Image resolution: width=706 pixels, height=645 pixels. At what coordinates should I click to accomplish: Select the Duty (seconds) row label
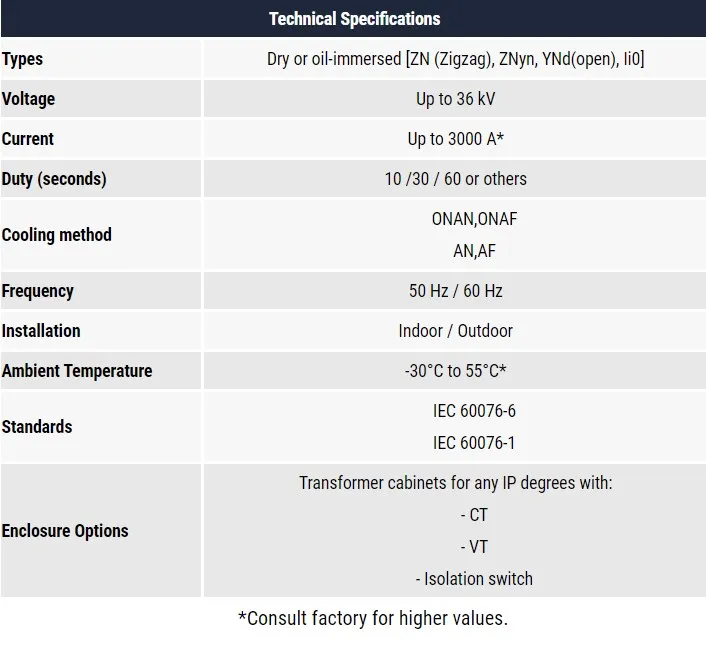click(54, 179)
